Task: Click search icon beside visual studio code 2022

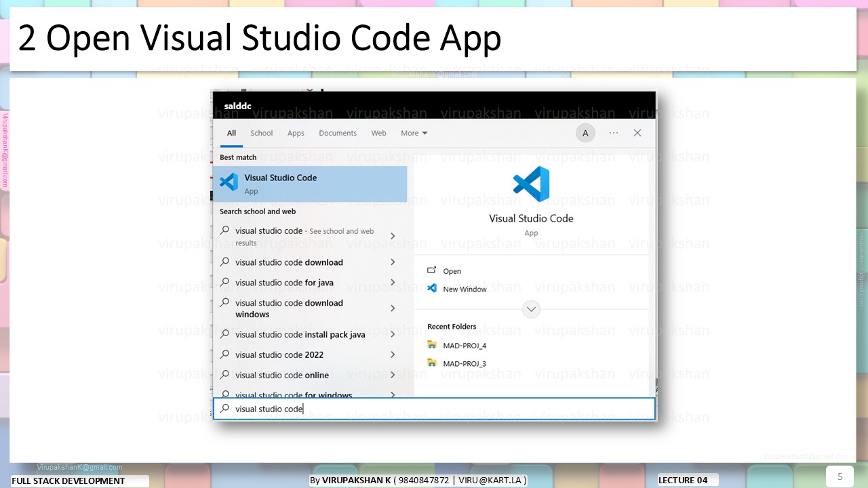Action: [225, 354]
